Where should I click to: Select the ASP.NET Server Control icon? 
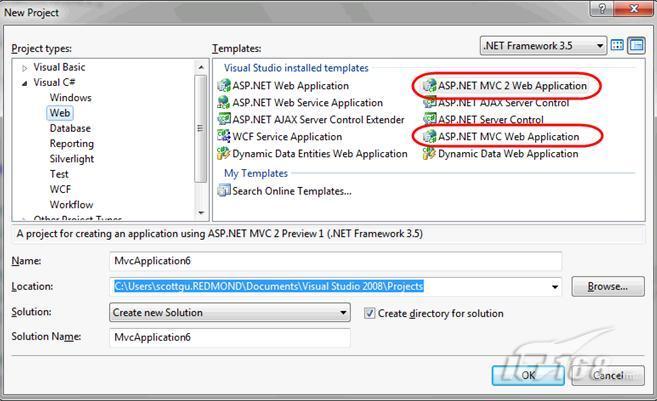click(429, 119)
